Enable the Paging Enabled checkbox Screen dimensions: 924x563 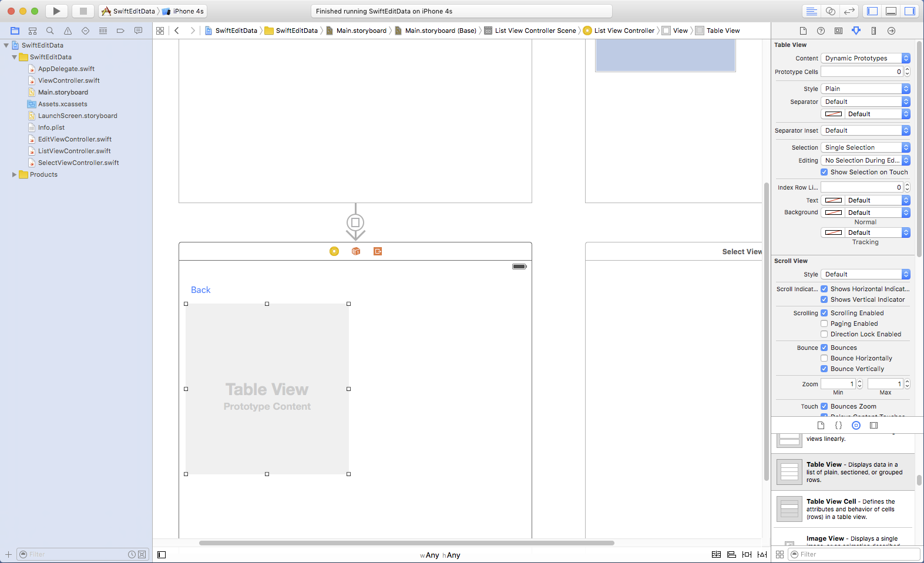(x=824, y=323)
